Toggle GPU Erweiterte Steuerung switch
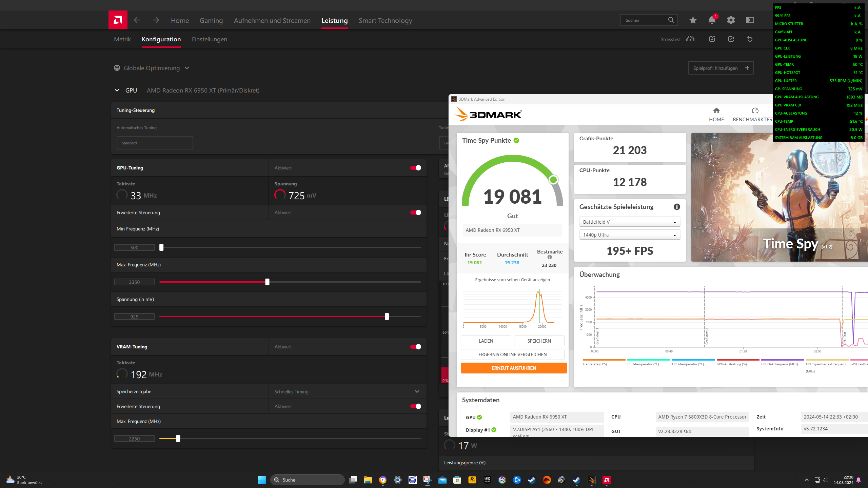Screen dimensions: 868x488 pos(416,212)
